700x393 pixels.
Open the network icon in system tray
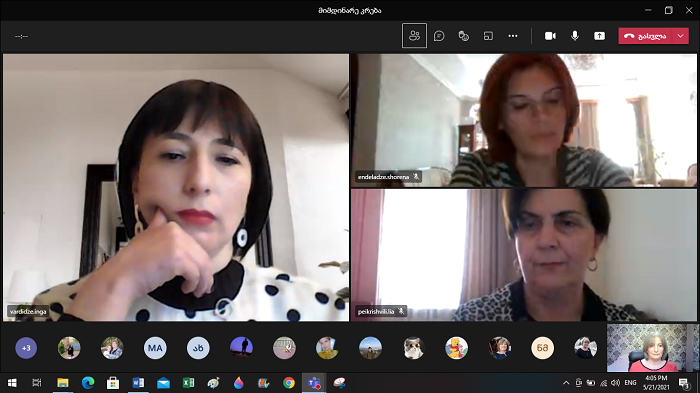pos(604,383)
